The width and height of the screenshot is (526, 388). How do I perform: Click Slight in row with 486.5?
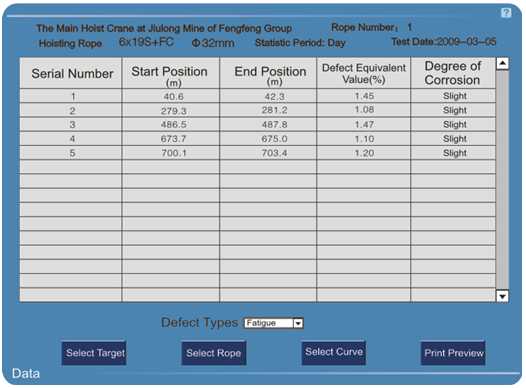[x=455, y=124]
